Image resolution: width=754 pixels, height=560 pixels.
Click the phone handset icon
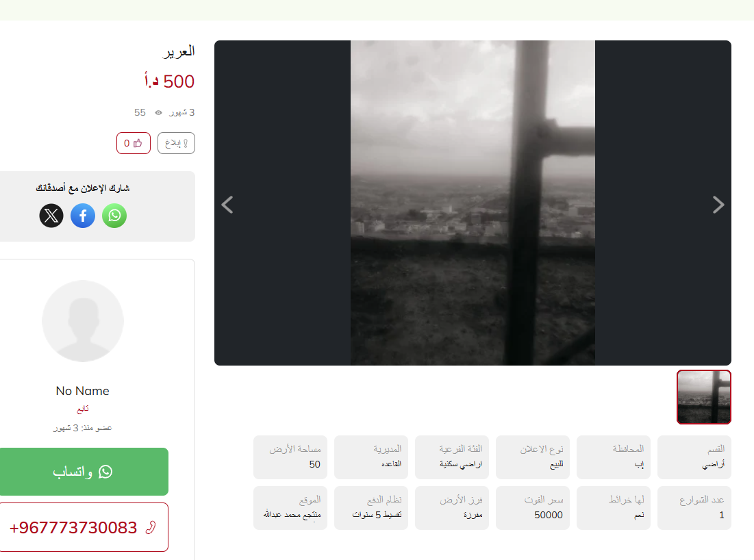(151, 528)
